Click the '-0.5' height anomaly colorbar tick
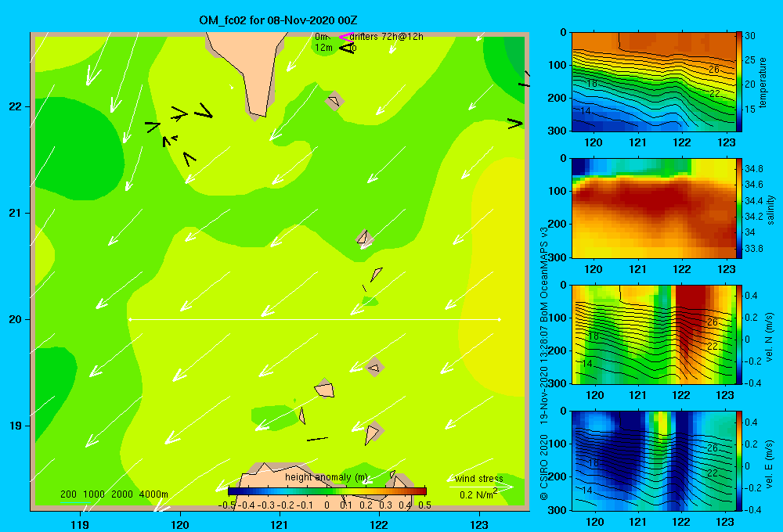 point(227,505)
